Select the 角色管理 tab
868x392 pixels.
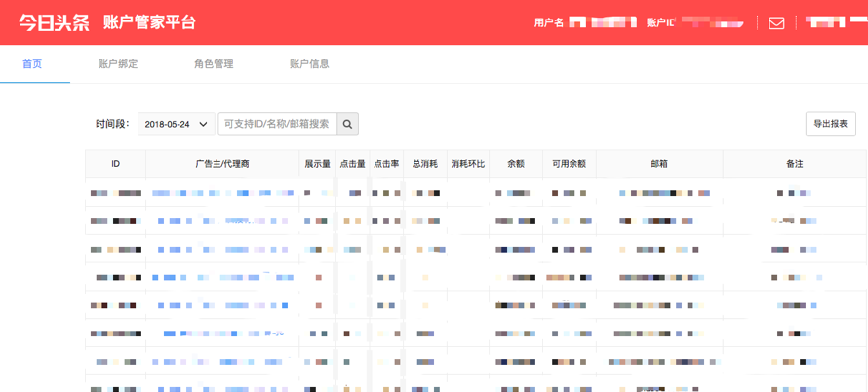214,64
